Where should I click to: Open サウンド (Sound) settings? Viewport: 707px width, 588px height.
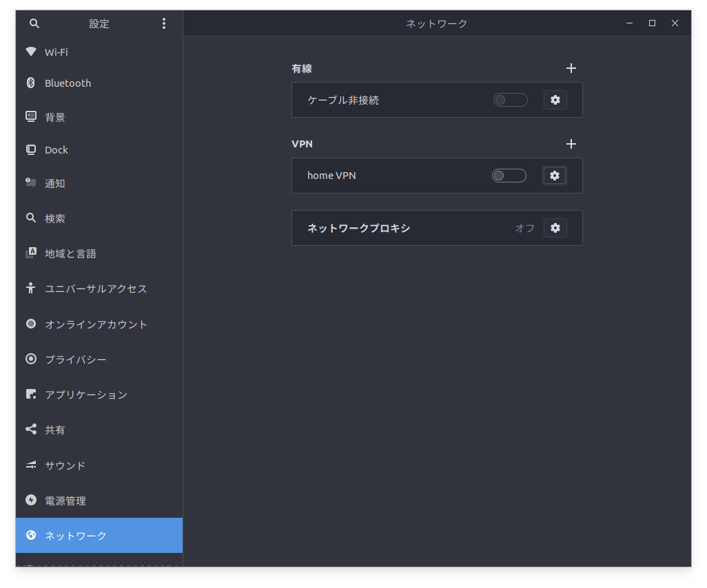click(x=65, y=465)
